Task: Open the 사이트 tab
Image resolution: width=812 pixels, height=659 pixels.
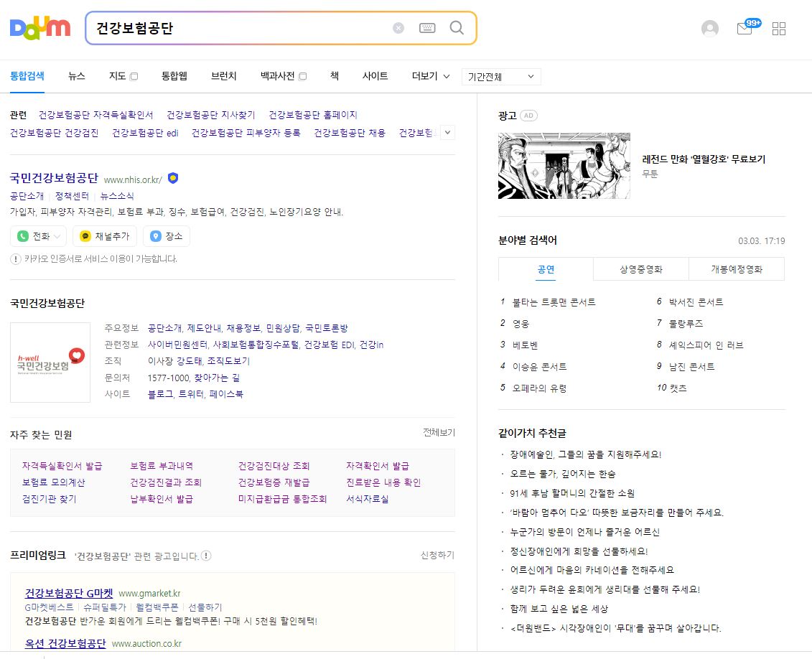Action: tap(375, 76)
